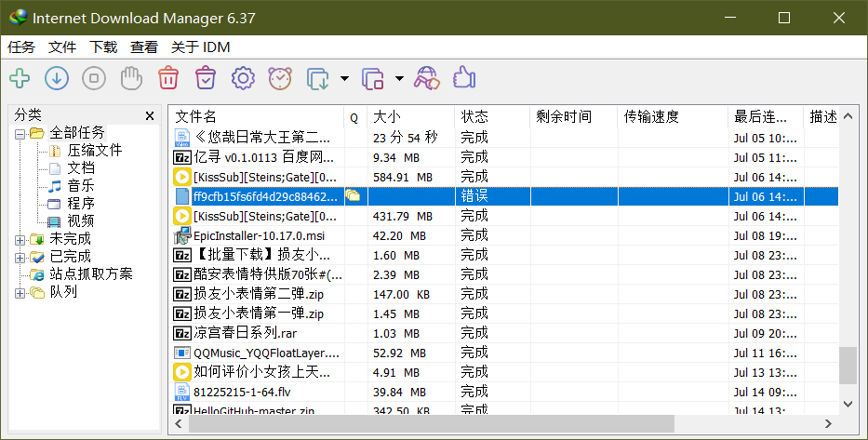Click queue folder icon in error row
The height and width of the screenshot is (440, 868).
coord(353,195)
